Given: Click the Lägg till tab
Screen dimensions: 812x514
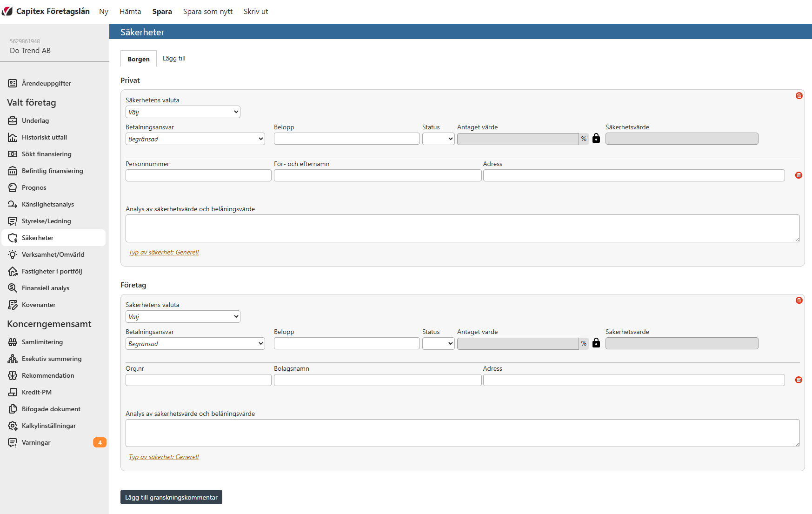Looking at the screenshot, I should (174, 58).
